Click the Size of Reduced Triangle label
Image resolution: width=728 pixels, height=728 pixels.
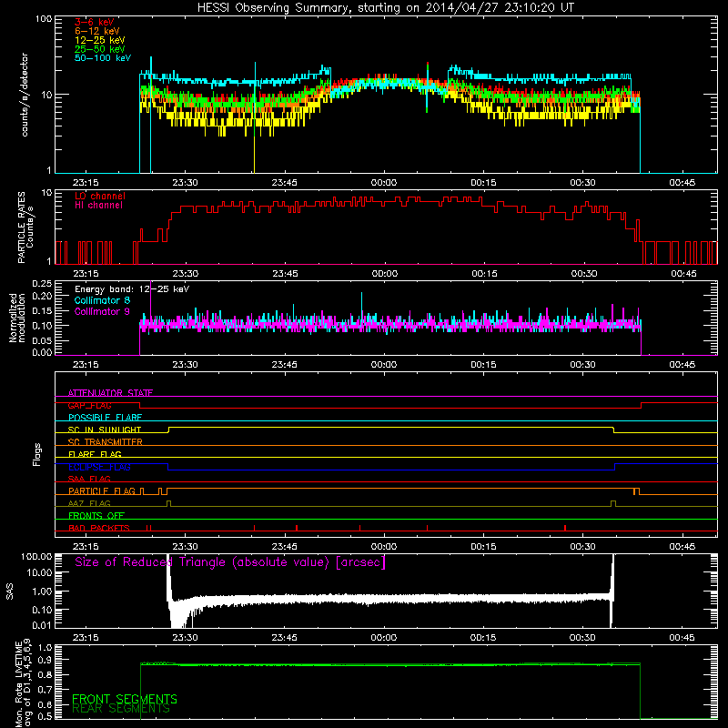point(230,562)
